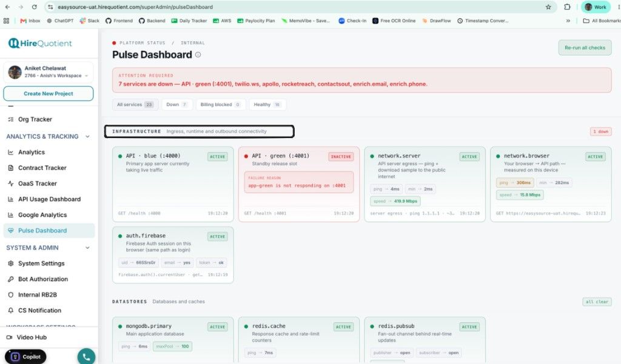
Task: Open the network.browser service card
Action: click(x=551, y=184)
